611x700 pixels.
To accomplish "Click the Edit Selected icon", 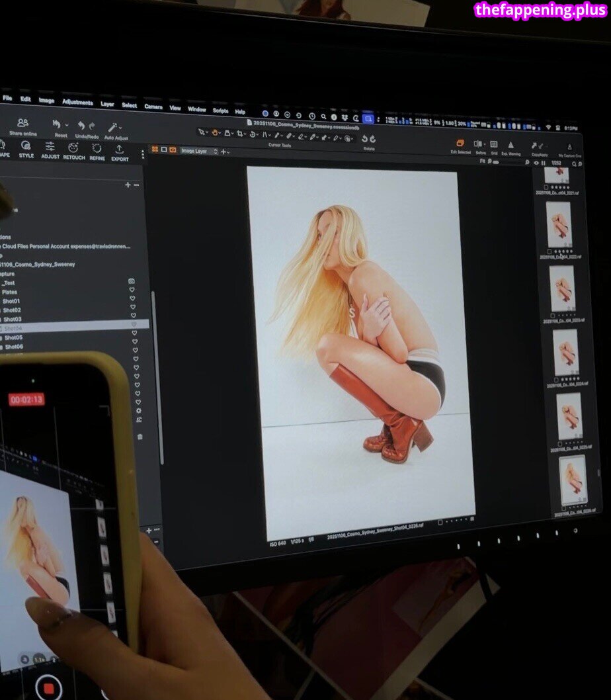I will [x=460, y=143].
